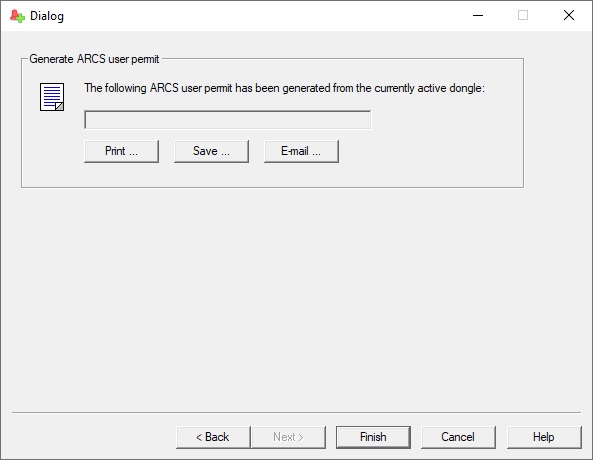
Task: Click empty title bar area beside Dialog
Action: (265, 16)
